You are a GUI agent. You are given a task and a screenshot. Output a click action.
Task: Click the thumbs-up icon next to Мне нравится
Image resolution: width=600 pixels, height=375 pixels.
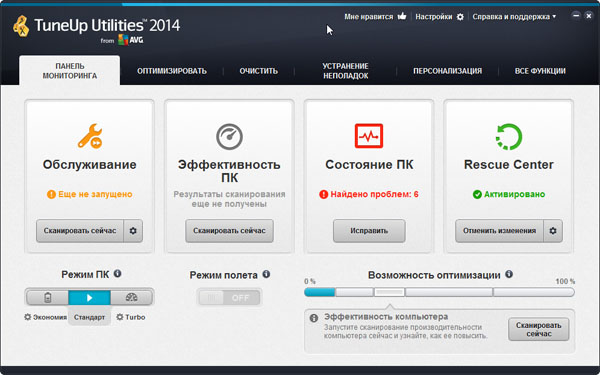coord(402,16)
